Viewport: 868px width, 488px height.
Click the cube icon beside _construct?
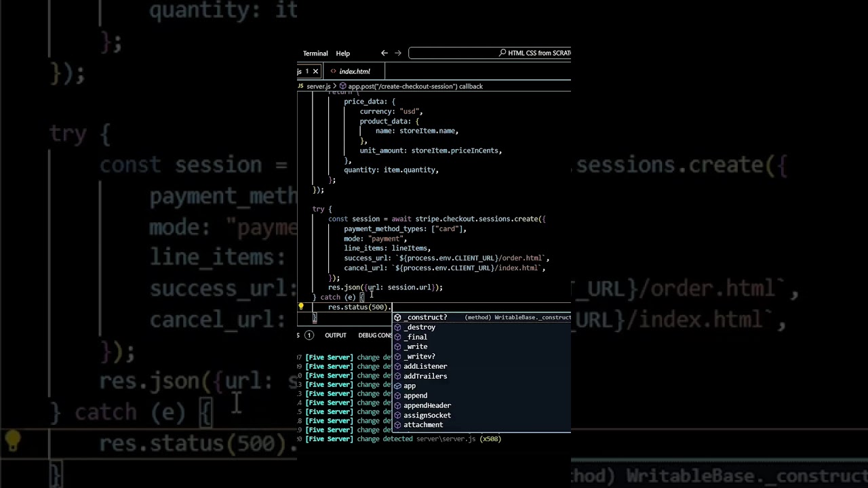397,317
